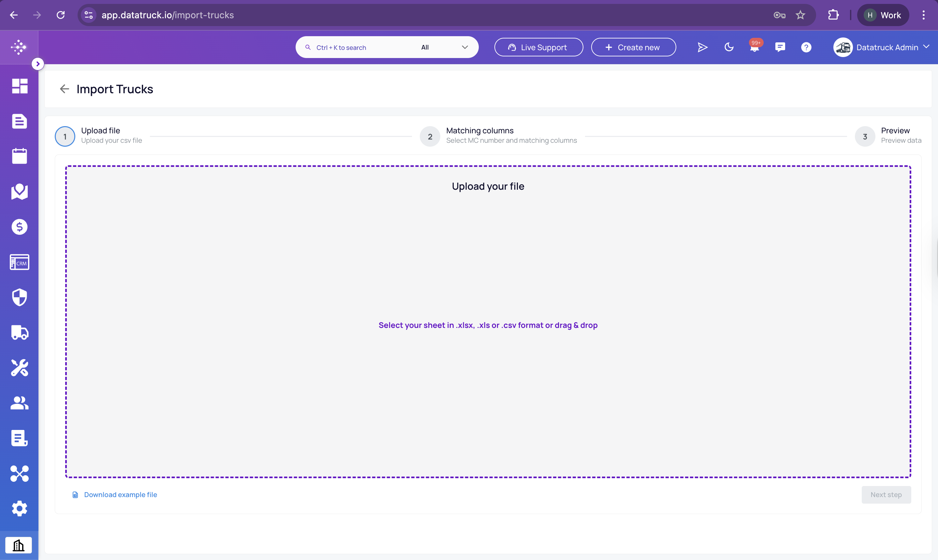The image size is (938, 560).
Task: Select step 2 Matching columns
Action: pos(498,136)
